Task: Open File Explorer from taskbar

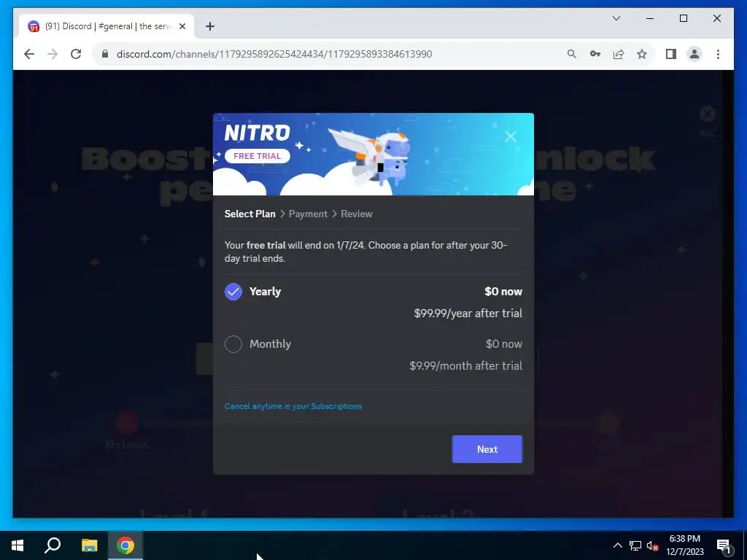Action: (x=89, y=545)
